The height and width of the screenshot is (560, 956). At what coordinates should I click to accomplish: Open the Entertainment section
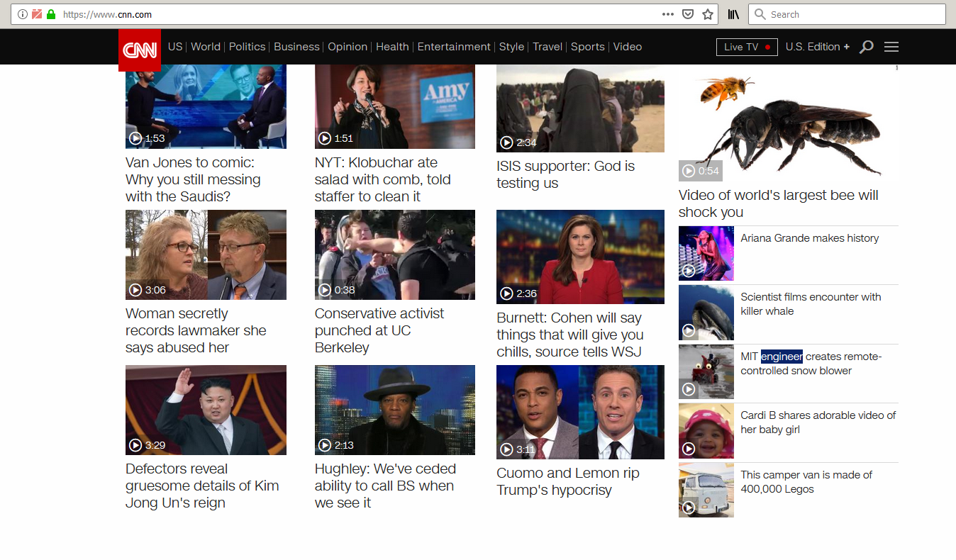click(x=454, y=47)
